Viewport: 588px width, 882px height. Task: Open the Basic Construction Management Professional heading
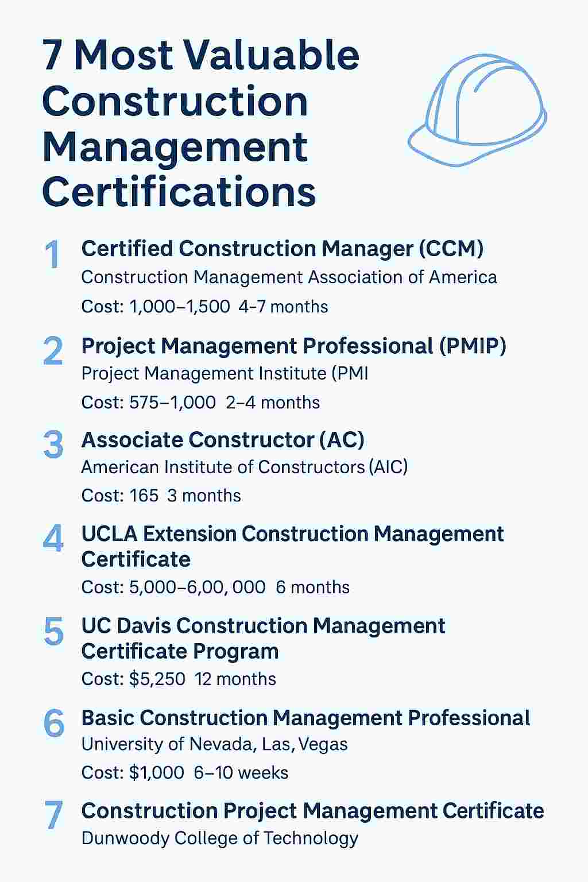(305, 718)
